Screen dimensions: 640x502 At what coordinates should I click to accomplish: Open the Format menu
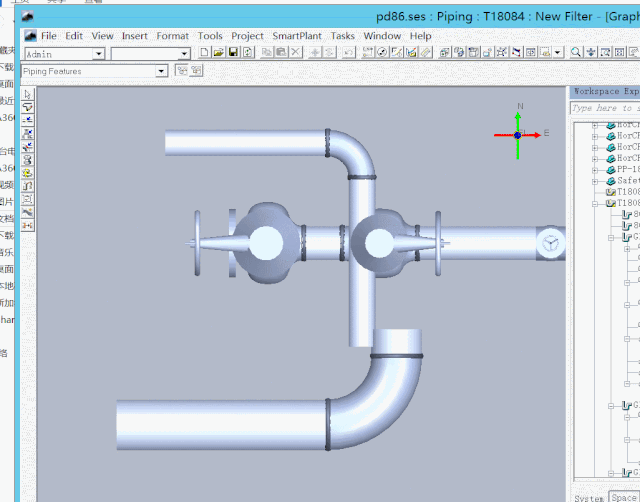[173, 36]
